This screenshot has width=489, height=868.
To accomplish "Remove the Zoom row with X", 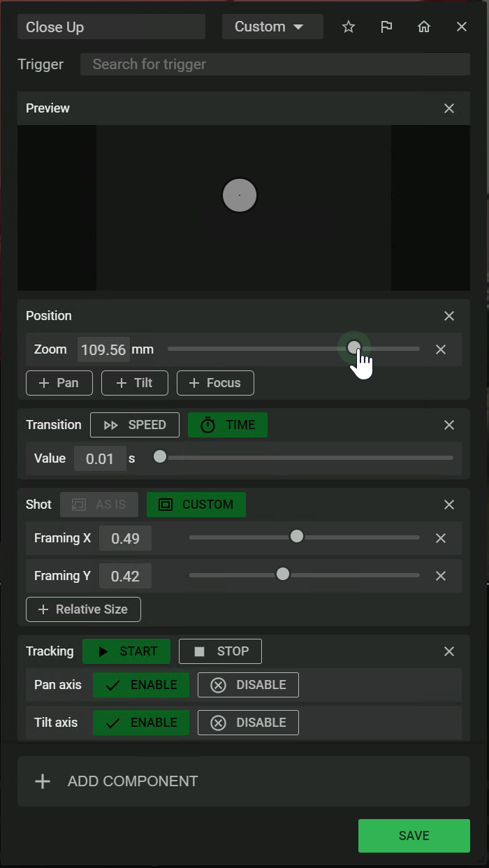I will coord(441,349).
